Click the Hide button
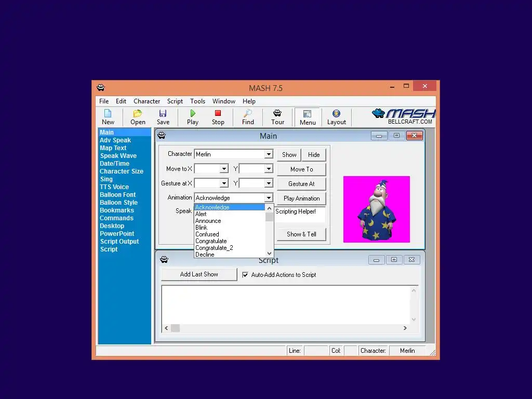 [314, 155]
